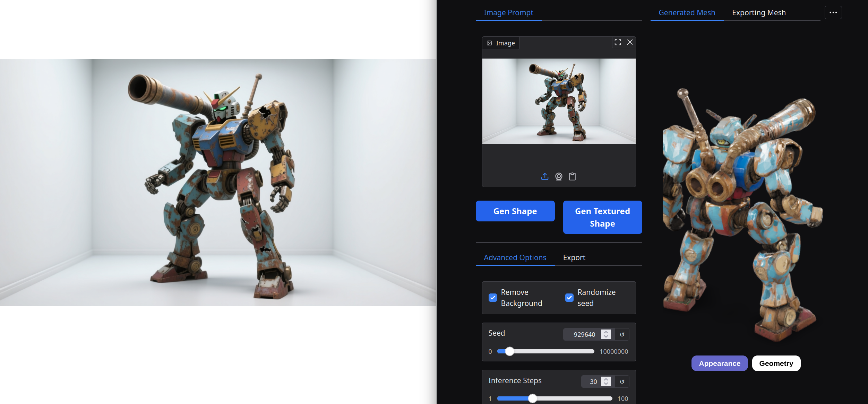The height and width of the screenshot is (404, 868).
Task: Reset Inference Steps with the undo arrow
Action: click(x=622, y=381)
